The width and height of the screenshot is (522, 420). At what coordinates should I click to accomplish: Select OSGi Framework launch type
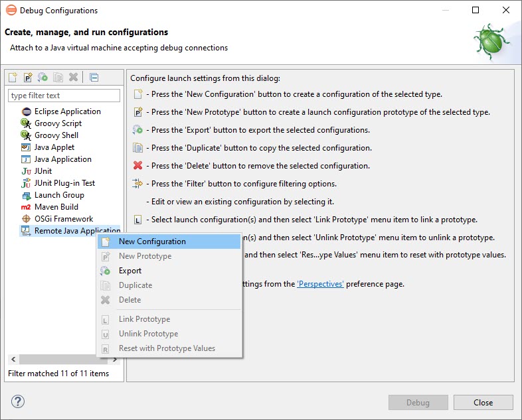pos(64,219)
